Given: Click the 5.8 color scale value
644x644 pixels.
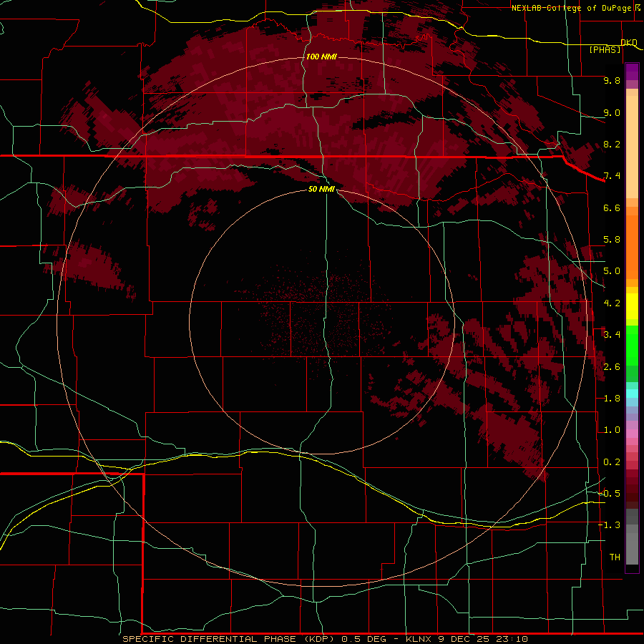Looking at the screenshot, I should [x=612, y=240].
